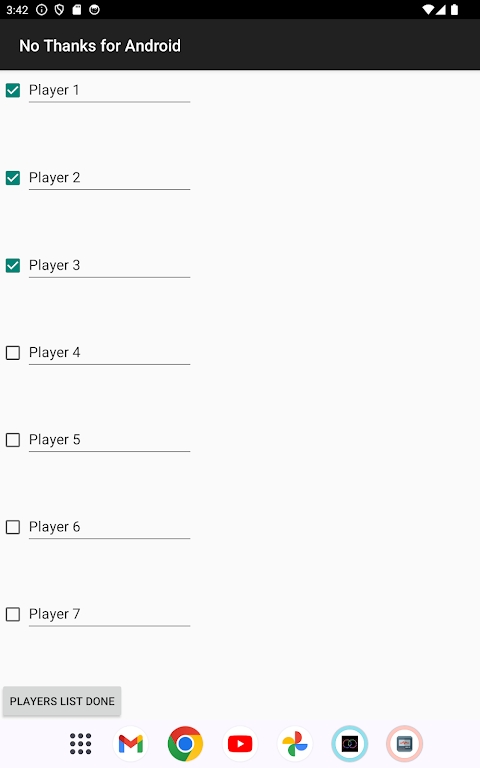Launch YouTube from the dock
480x768 pixels.
[x=240, y=744]
